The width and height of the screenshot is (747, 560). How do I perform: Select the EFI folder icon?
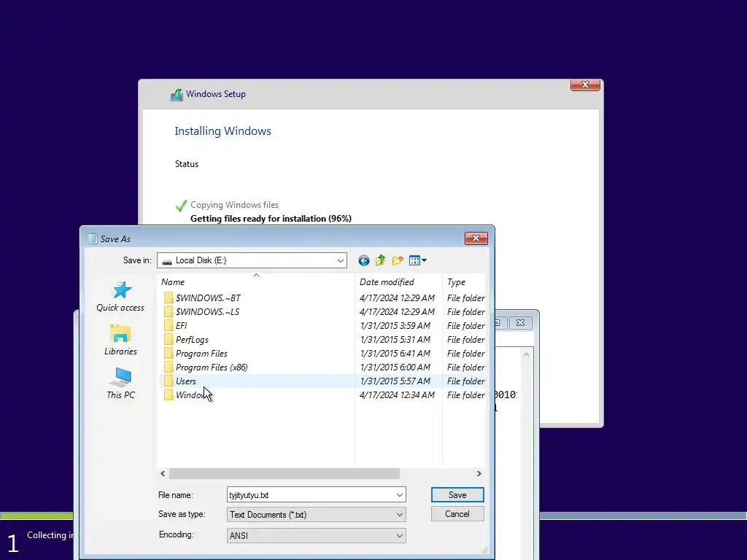point(169,326)
